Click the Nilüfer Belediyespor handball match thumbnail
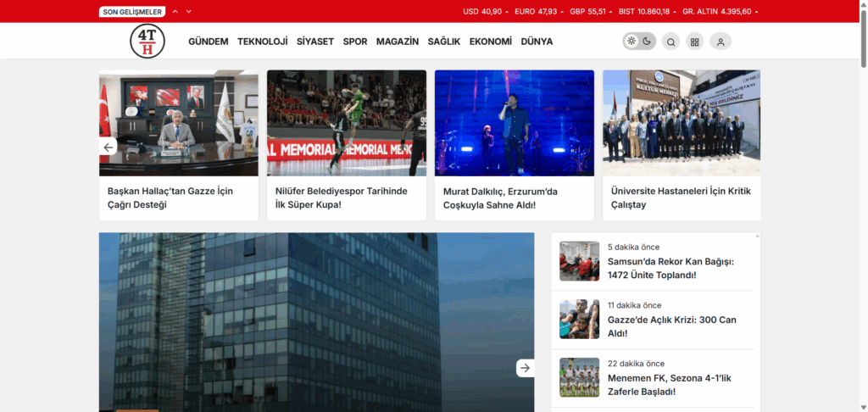The width and height of the screenshot is (868, 412). coord(346,123)
